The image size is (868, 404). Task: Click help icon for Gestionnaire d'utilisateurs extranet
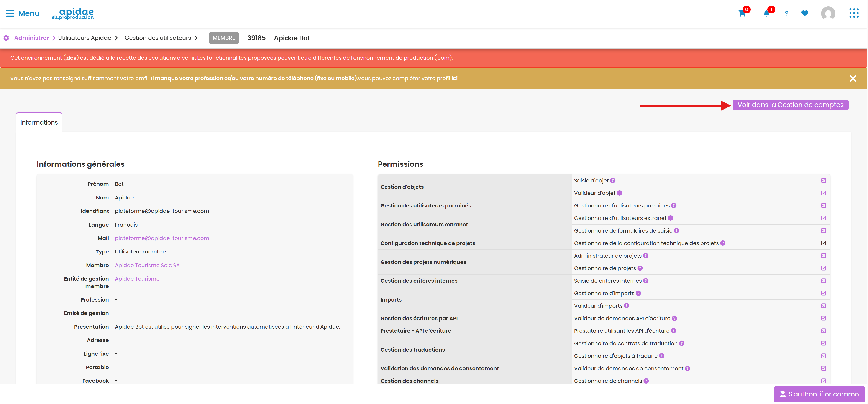pyautogui.click(x=671, y=218)
